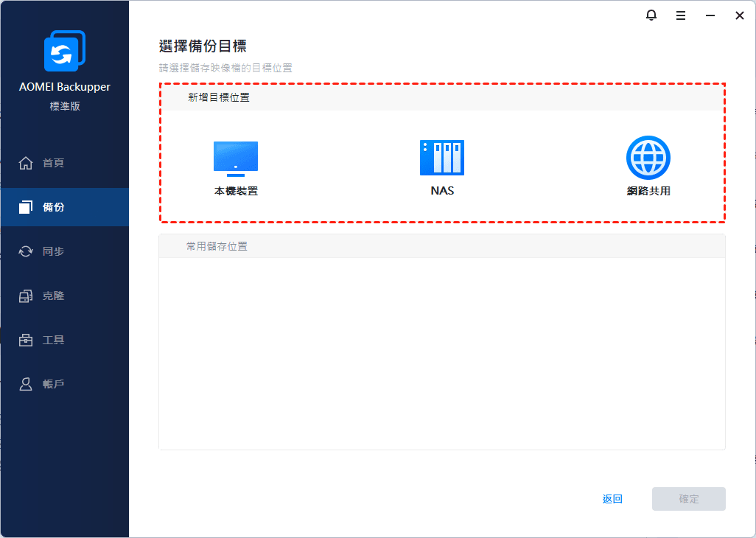
Task: Open notifications with the bell icon
Action: [x=651, y=15]
